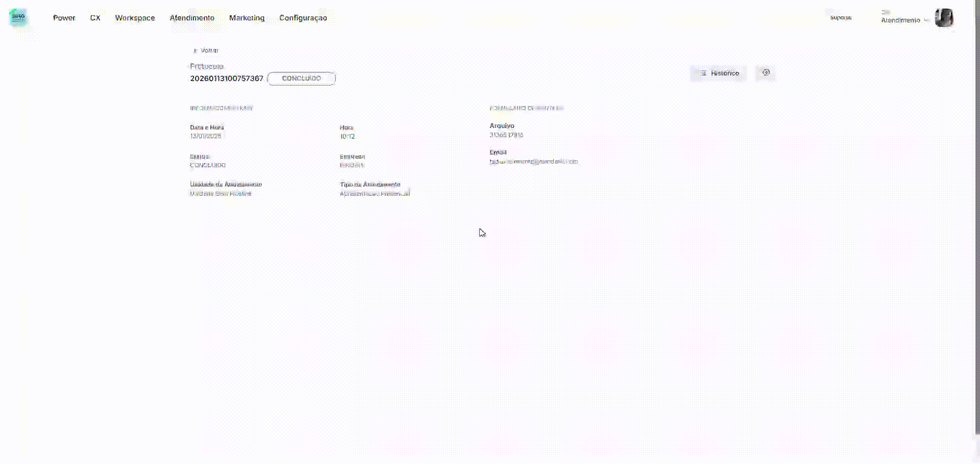Click the protocol number 20260113100757367
Viewport: 980px width, 464px height.
click(x=227, y=79)
